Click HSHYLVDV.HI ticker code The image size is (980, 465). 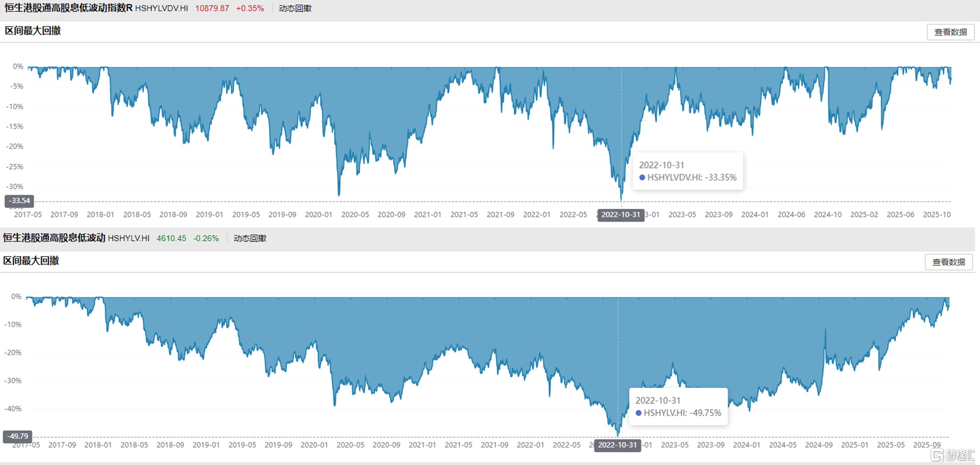tap(161, 8)
